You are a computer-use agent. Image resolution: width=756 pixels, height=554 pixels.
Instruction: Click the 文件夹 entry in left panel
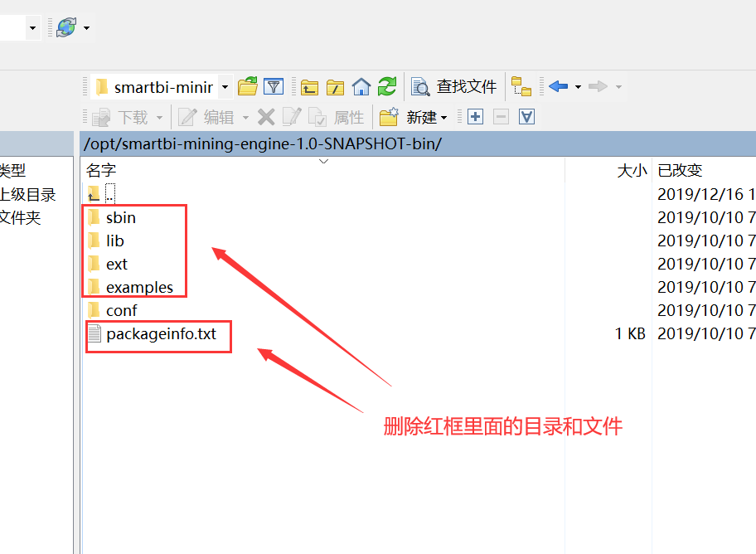coord(20,217)
